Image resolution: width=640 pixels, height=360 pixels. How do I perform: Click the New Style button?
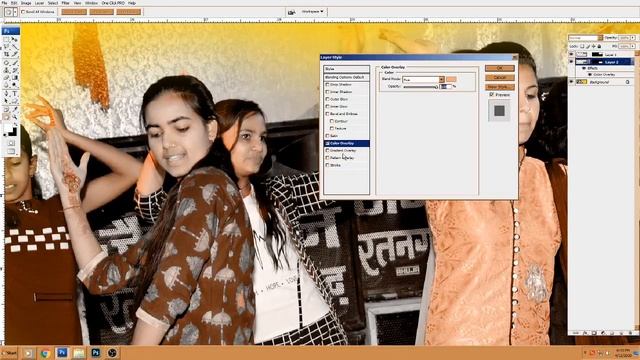click(x=500, y=87)
